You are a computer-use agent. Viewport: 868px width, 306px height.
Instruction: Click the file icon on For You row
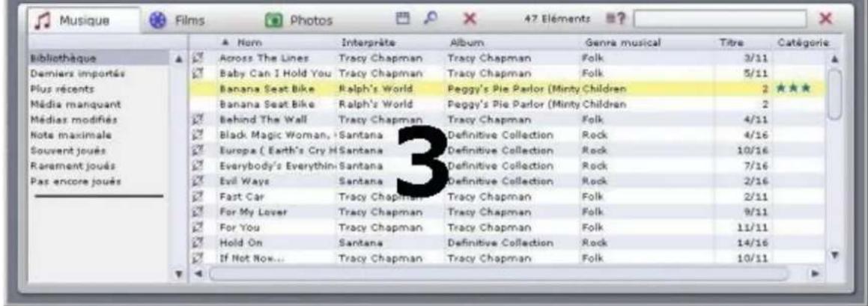pos(198,228)
